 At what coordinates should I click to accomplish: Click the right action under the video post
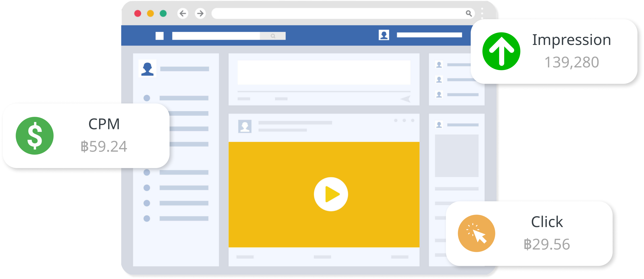pos(400,257)
